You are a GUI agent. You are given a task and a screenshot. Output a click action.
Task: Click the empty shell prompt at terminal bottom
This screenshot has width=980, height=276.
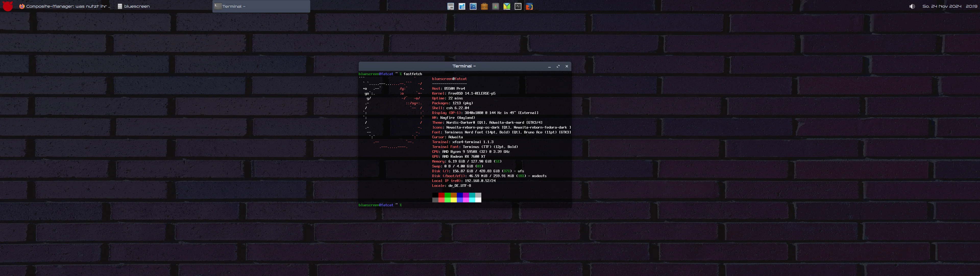click(x=380, y=205)
